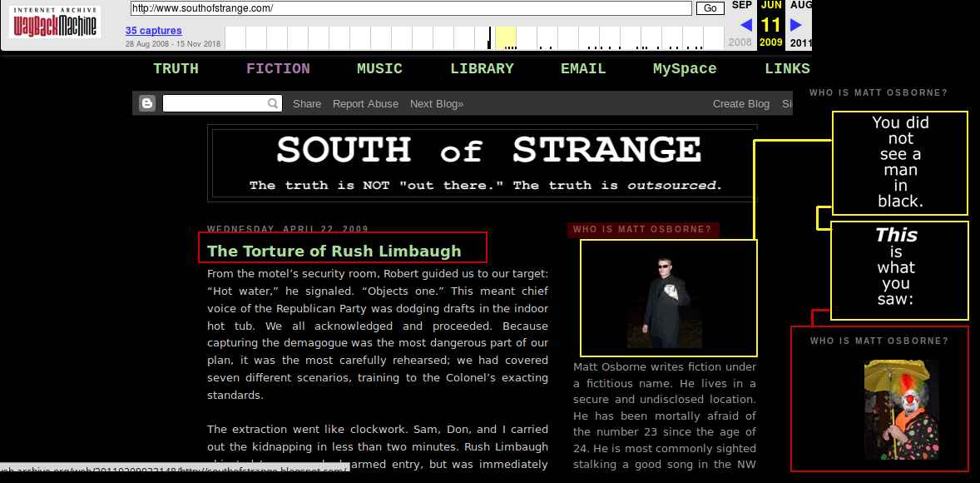This screenshot has width=980, height=483.
Task: Open the MUSIC section in the site menu
Action: click(x=379, y=69)
